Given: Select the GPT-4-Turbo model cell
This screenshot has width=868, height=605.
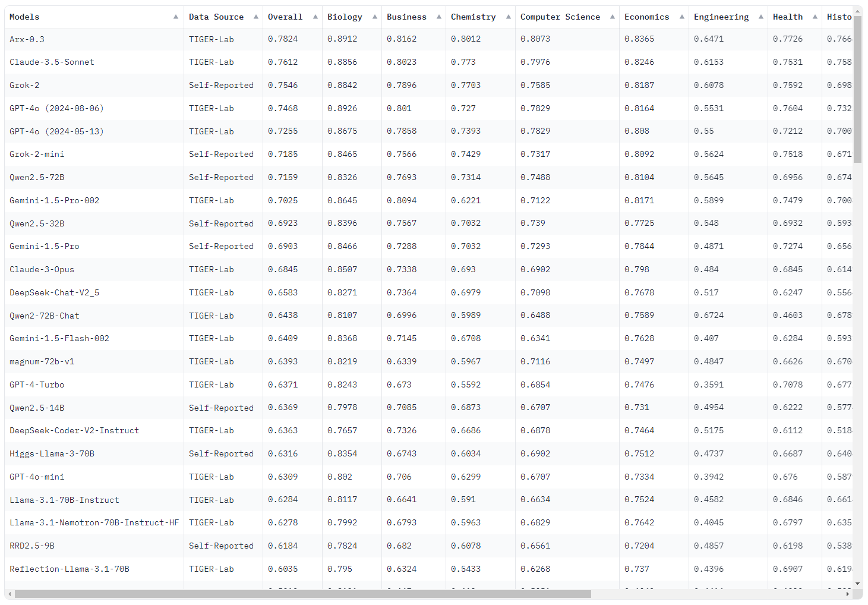Looking at the screenshot, I should pos(94,385).
